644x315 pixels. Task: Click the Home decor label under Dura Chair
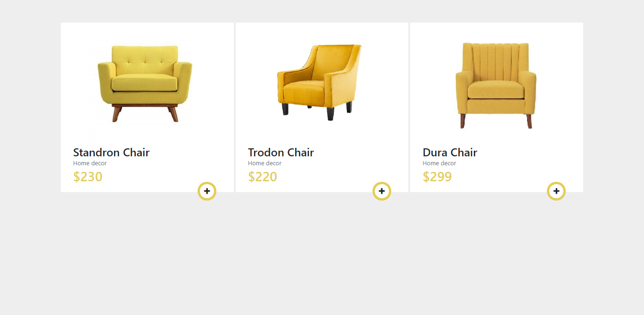pyautogui.click(x=439, y=163)
